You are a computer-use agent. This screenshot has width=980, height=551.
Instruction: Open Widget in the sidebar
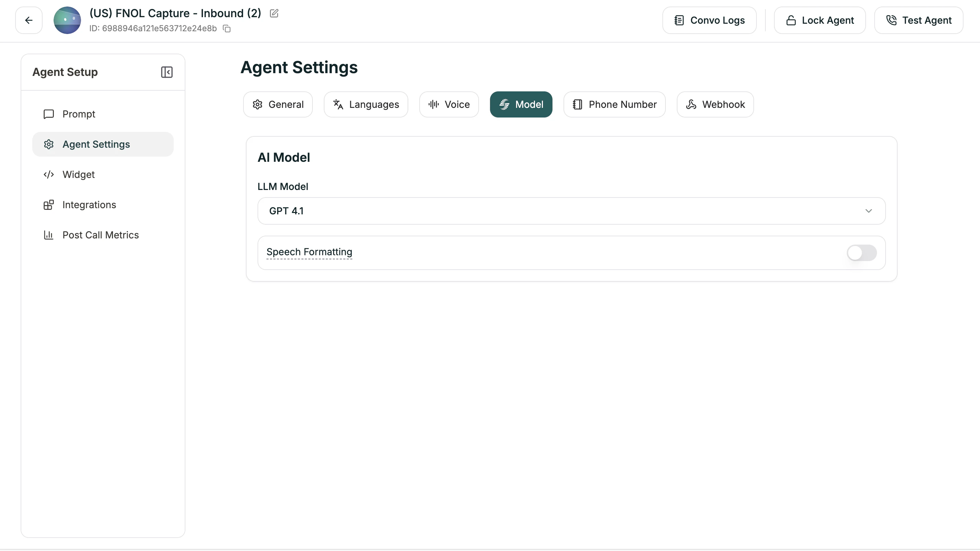coord(78,174)
